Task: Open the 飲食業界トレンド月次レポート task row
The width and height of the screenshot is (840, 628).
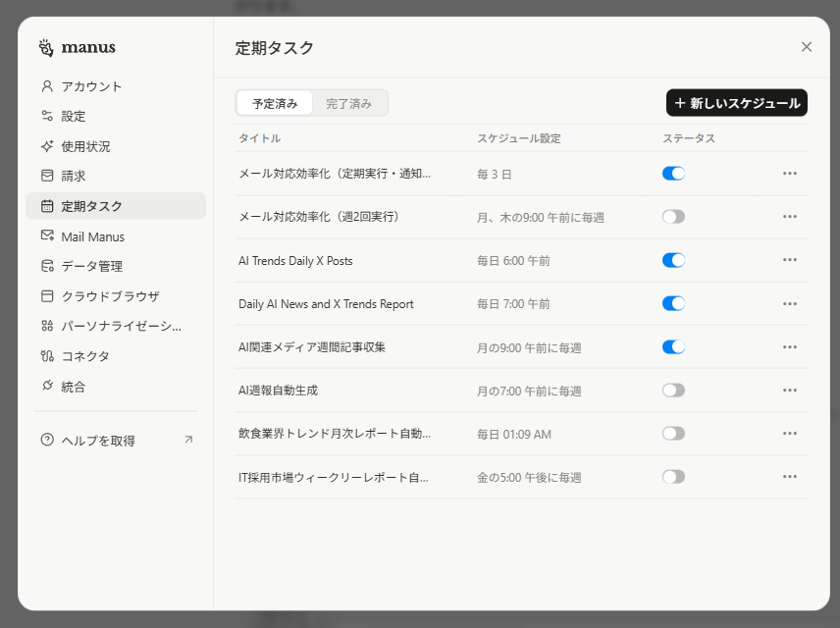Action: point(335,433)
